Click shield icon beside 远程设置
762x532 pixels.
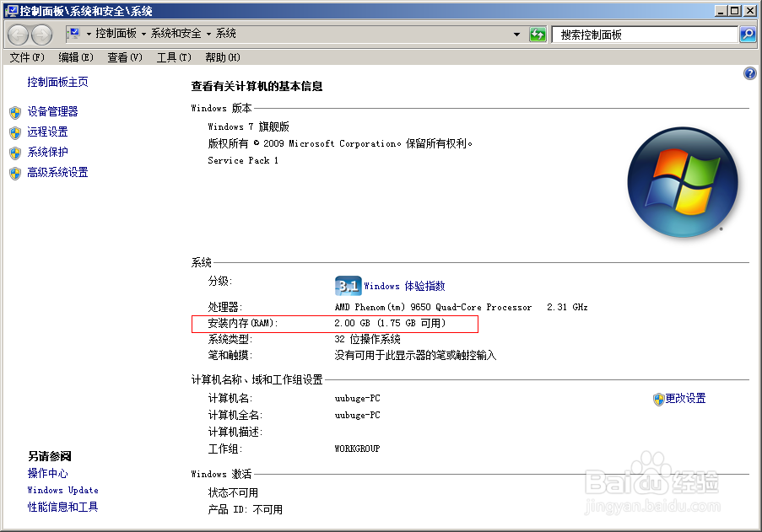click(15, 132)
